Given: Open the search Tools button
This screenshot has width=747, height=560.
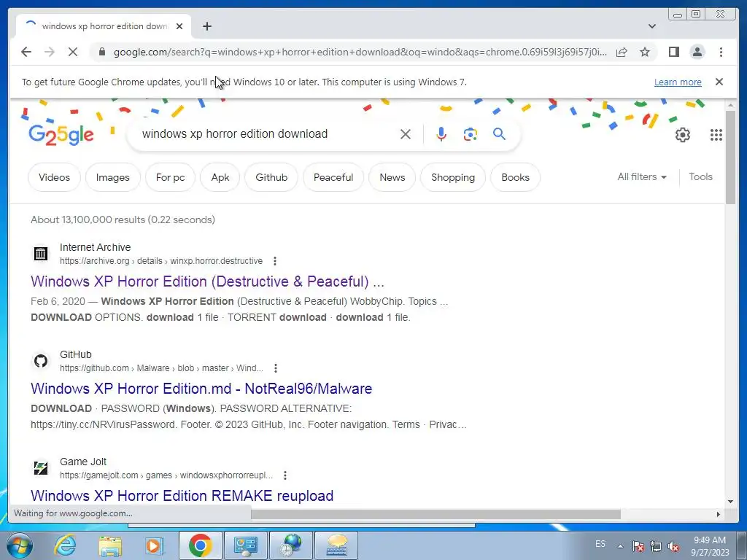Looking at the screenshot, I should [x=700, y=176].
